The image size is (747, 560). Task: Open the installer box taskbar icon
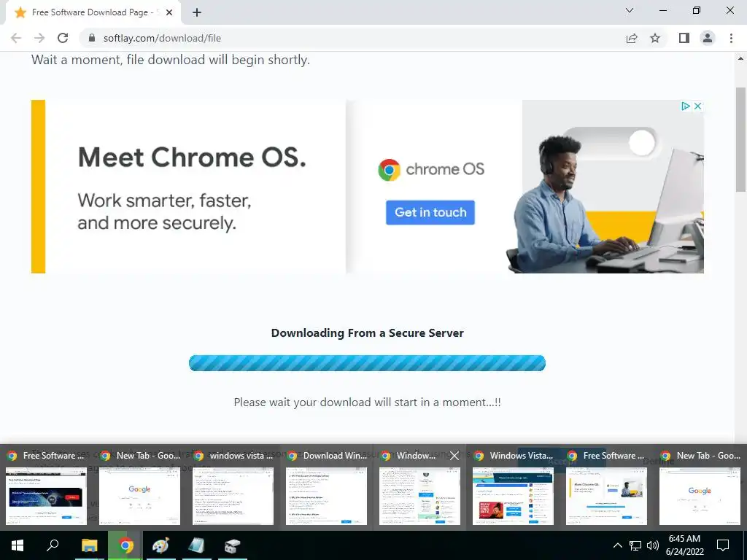[x=233, y=545]
